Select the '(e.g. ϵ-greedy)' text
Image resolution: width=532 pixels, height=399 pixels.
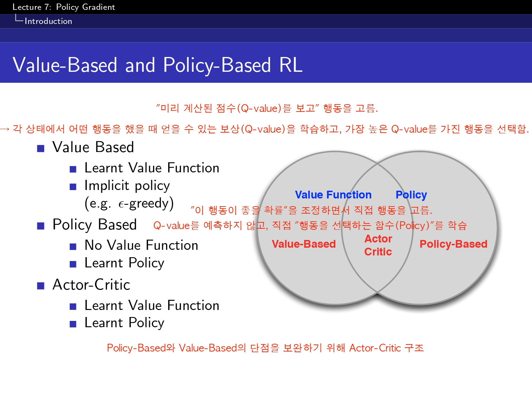[x=129, y=203]
